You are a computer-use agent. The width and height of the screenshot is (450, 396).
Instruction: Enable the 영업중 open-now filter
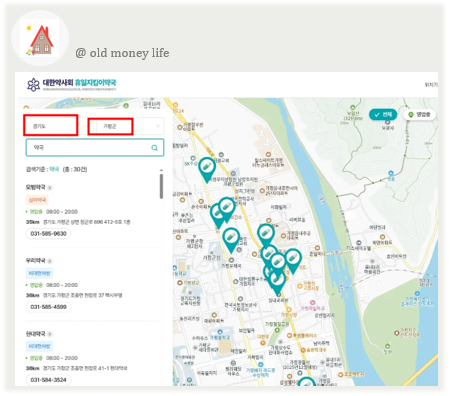419,115
